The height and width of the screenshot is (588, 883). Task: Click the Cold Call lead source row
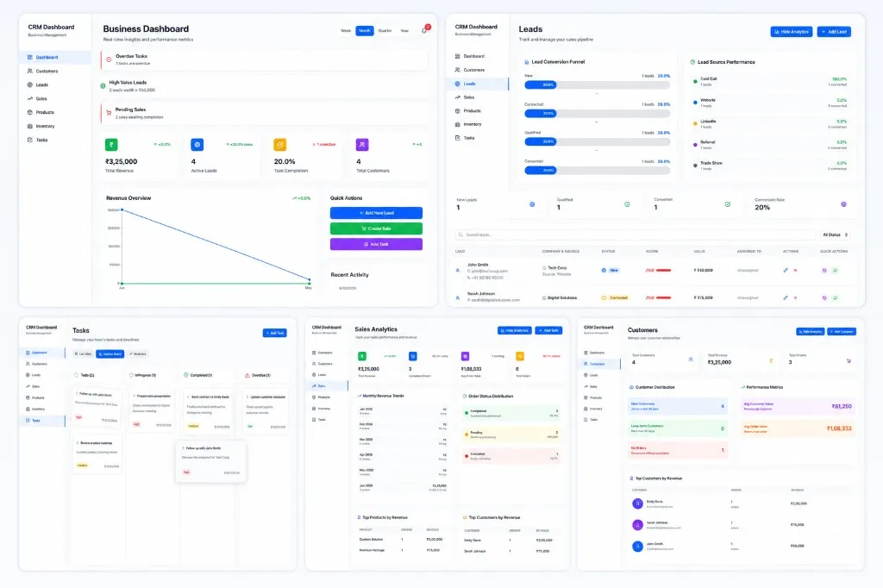[770, 82]
